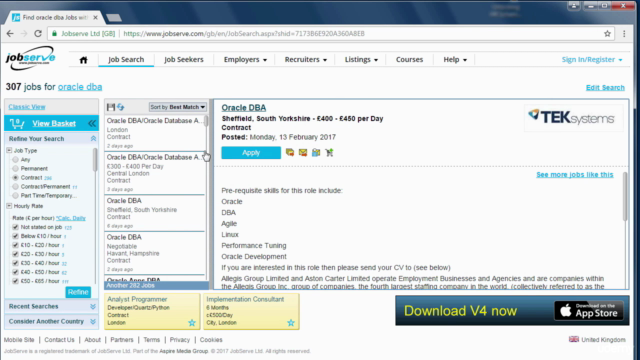This screenshot has height=360, width=640.
Task: Bookmark this page with the star icon
Action: coord(607,33)
